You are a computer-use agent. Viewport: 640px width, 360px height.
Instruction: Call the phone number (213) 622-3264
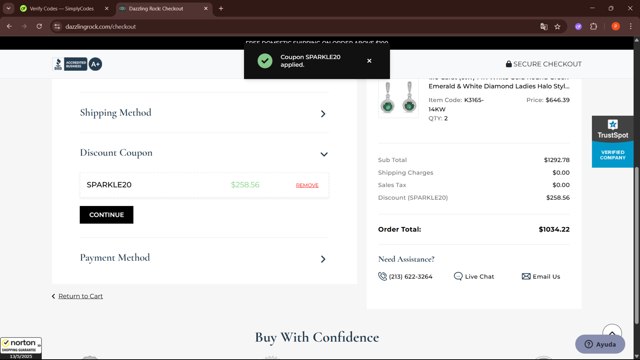click(410, 276)
